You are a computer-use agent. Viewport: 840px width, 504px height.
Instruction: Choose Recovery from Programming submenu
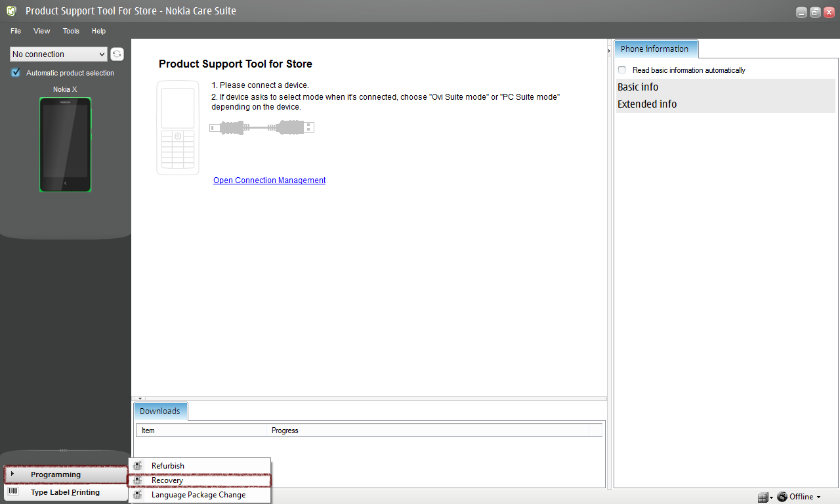[x=167, y=480]
